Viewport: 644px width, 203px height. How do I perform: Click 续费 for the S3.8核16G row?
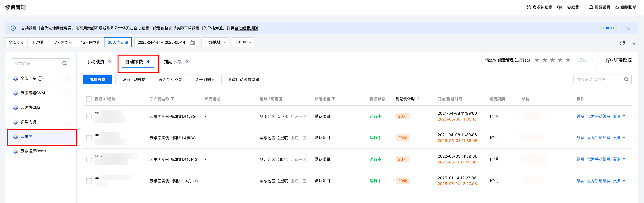click(x=580, y=181)
